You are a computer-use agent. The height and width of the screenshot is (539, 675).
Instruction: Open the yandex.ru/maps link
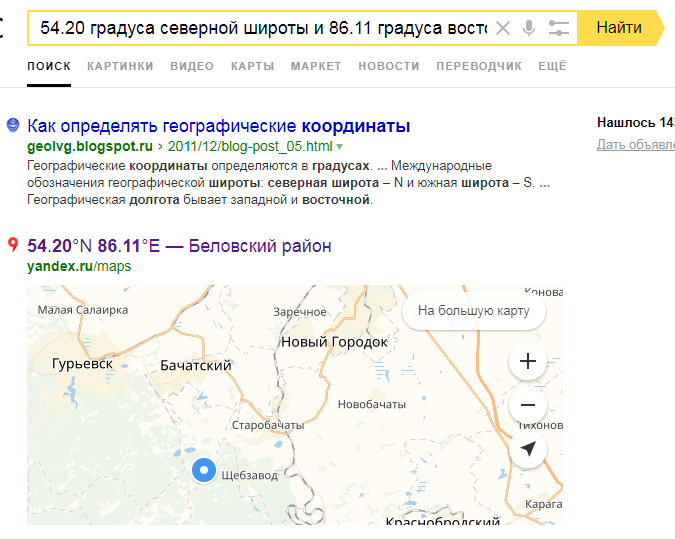pos(79,266)
